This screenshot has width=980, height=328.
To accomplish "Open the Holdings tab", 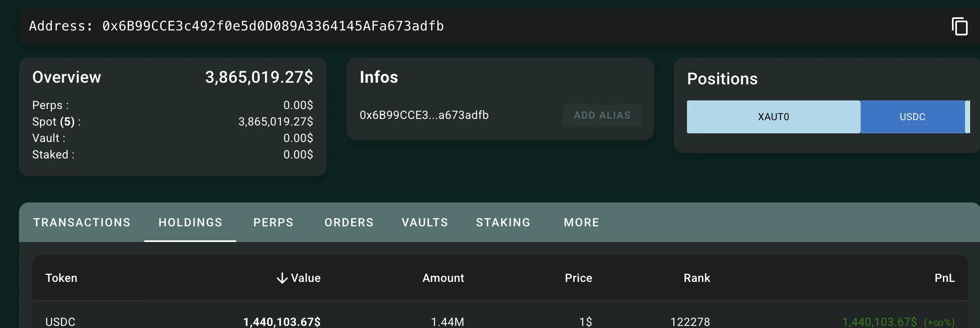I will tap(190, 222).
